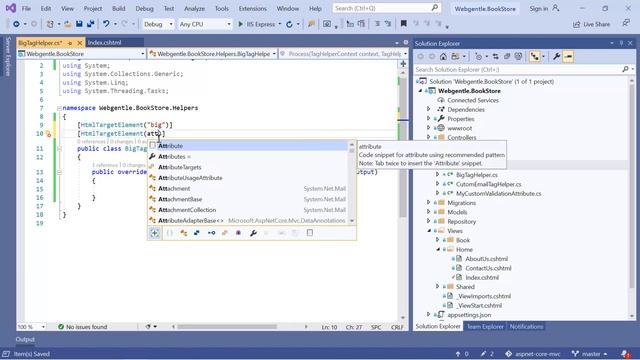This screenshot has width=640, height=360.
Task: Click the Pending Changes filter icon in Solution Explorer
Action: (480, 56)
